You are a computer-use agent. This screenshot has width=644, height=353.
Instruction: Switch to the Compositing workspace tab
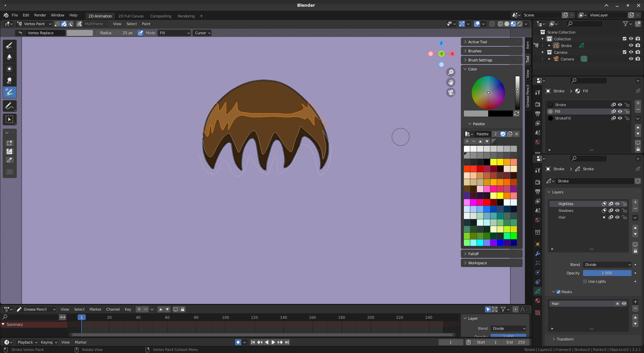(x=161, y=16)
